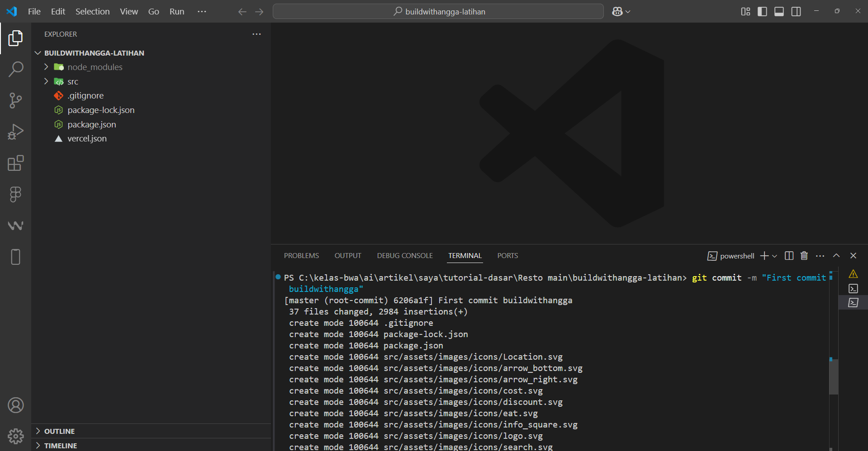
Task: Toggle the primary side bar
Action: pos(762,12)
